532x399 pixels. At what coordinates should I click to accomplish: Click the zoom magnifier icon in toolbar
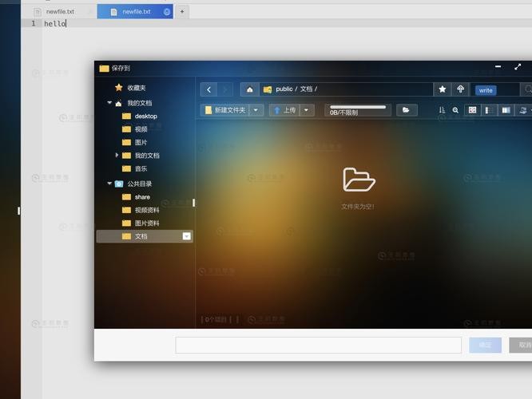click(455, 110)
